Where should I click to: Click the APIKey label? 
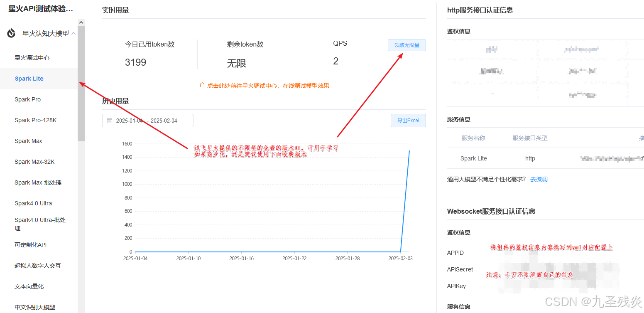click(x=457, y=286)
